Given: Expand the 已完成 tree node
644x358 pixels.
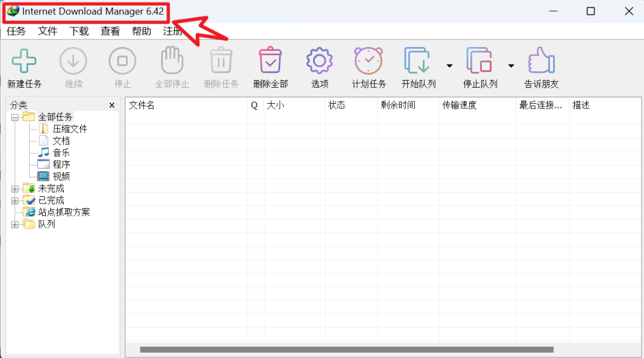Looking at the screenshot, I should (x=15, y=201).
